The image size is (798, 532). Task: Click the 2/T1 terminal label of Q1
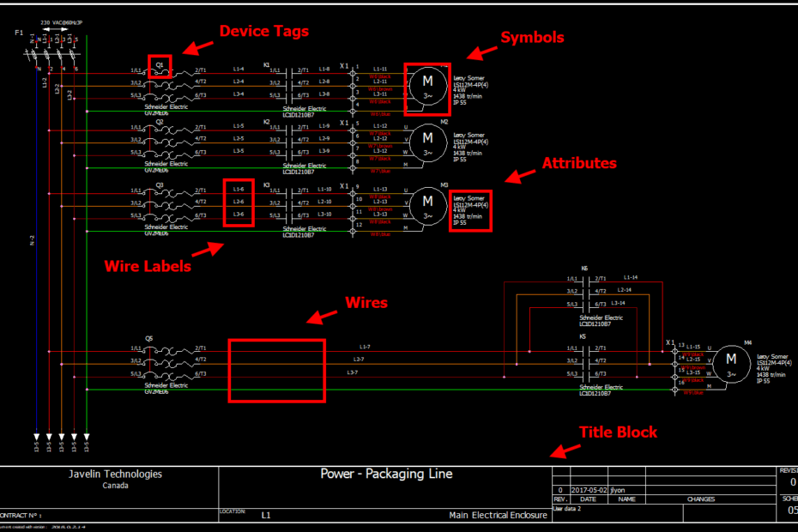[201, 70]
